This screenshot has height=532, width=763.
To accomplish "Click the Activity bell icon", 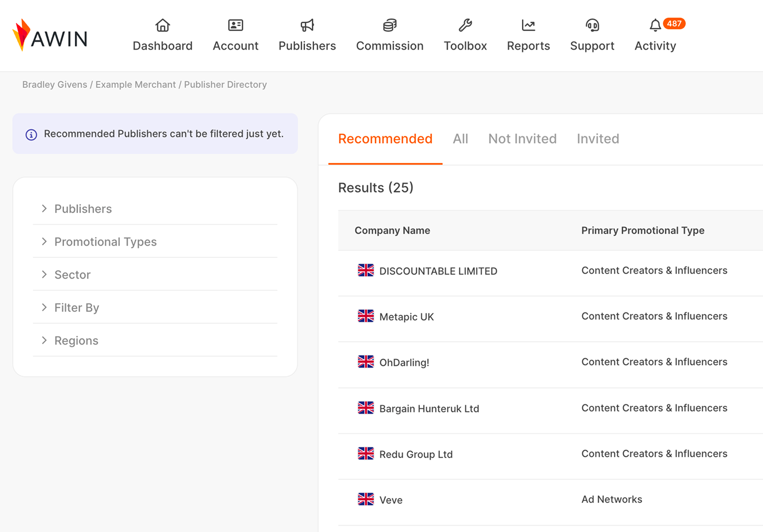I will [x=655, y=25].
